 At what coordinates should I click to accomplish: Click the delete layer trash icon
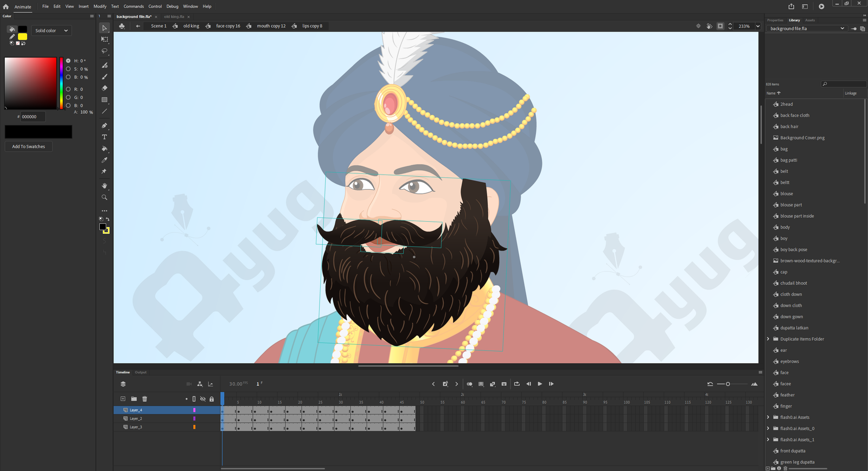point(144,399)
